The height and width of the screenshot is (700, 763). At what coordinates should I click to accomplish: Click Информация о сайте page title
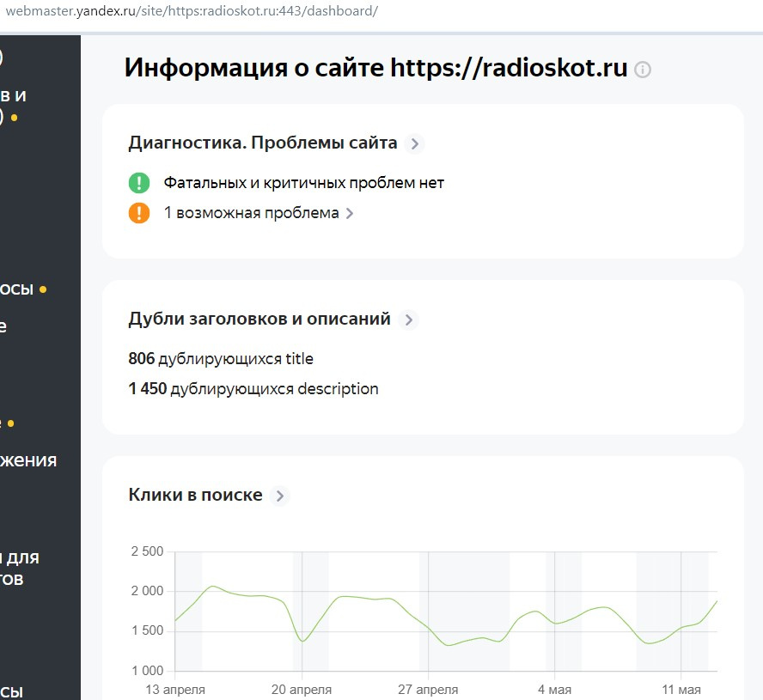pyautogui.click(x=375, y=68)
